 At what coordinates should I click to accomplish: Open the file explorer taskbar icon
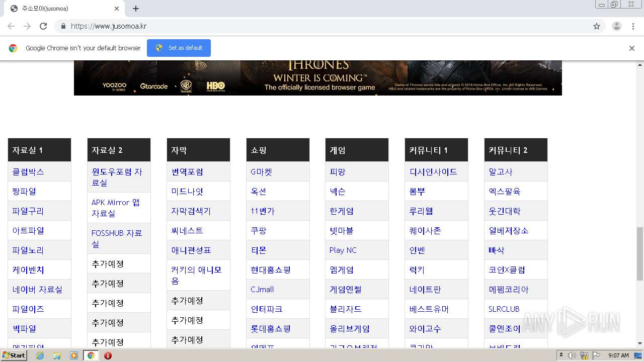click(x=57, y=355)
